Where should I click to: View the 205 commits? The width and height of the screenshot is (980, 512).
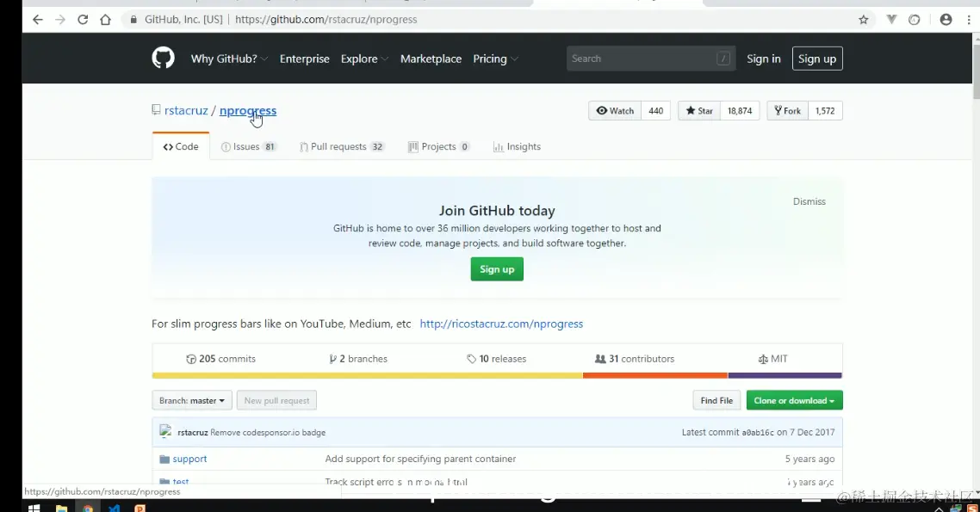pos(220,359)
